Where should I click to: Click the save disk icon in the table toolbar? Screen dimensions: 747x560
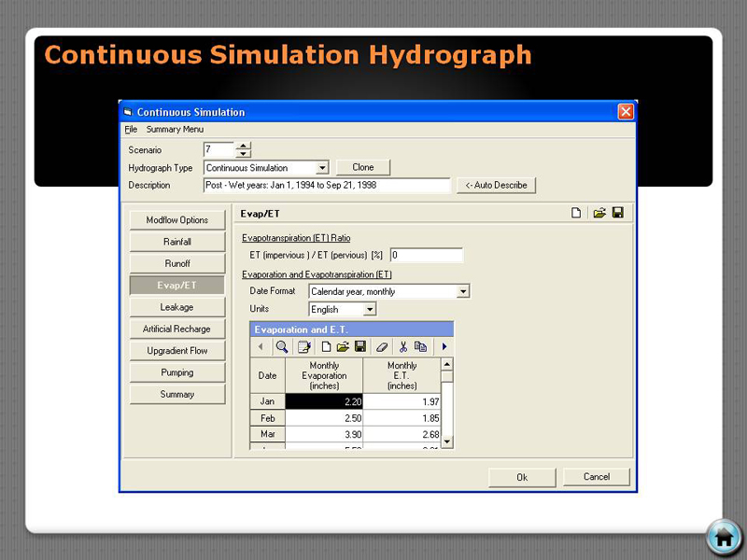click(x=359, y=346)
